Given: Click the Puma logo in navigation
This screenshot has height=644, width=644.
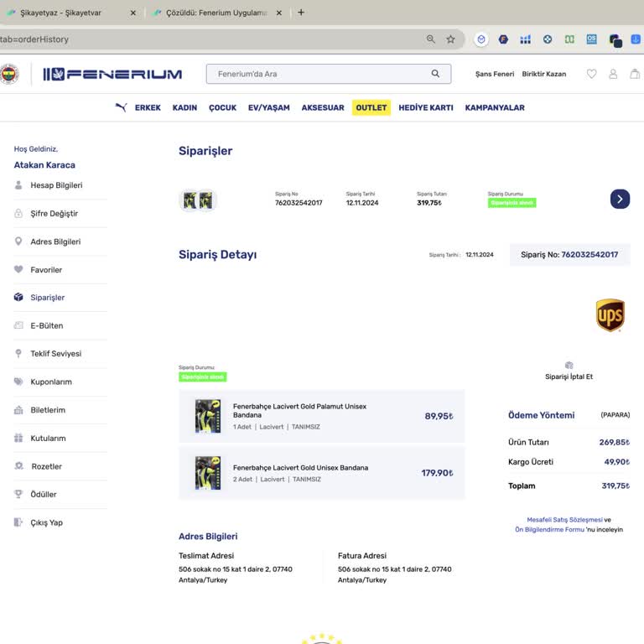Looking at the screenshot, I should 121,107.
